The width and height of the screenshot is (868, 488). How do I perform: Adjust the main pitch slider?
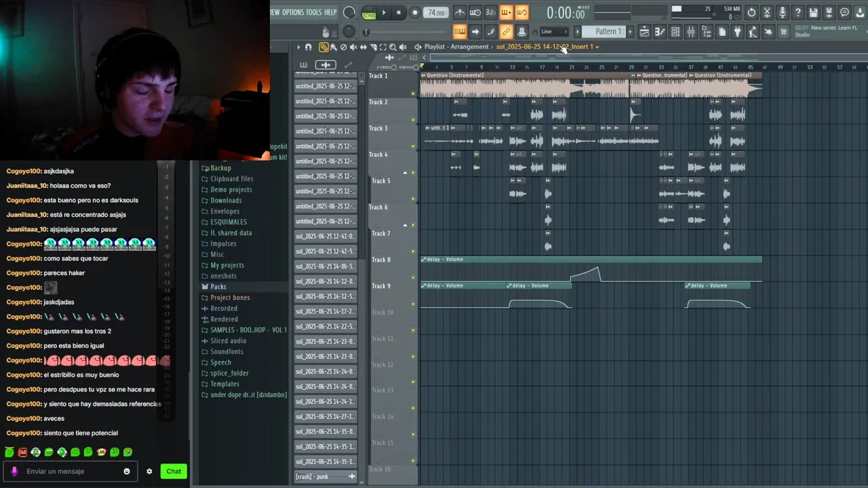coord(349,31)
